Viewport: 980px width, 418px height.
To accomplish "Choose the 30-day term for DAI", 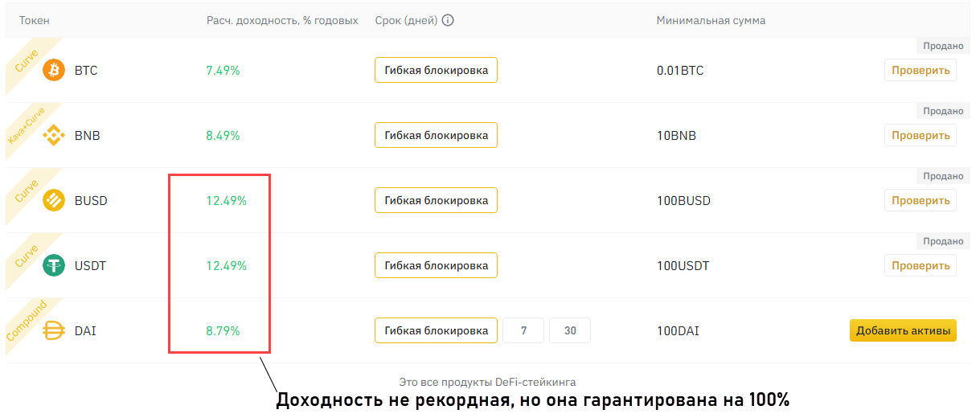I will pos(569,330).
